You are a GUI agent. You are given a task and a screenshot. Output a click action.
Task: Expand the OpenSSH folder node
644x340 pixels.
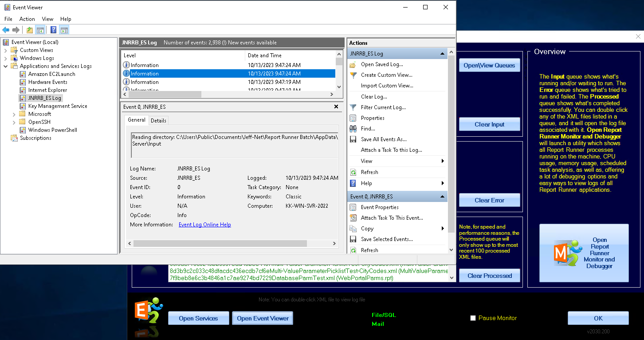[x=14, y=122]
